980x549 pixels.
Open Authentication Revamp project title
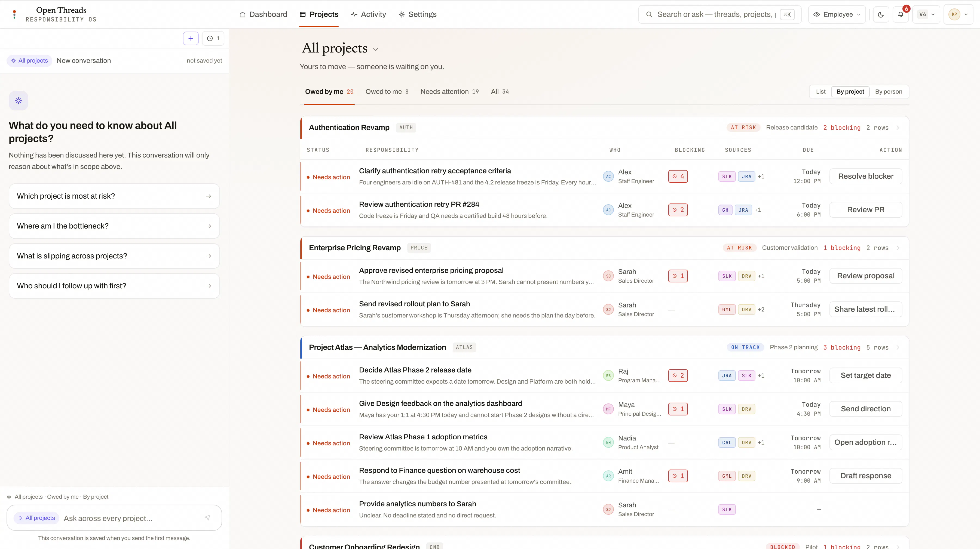(x=349, y=128)
